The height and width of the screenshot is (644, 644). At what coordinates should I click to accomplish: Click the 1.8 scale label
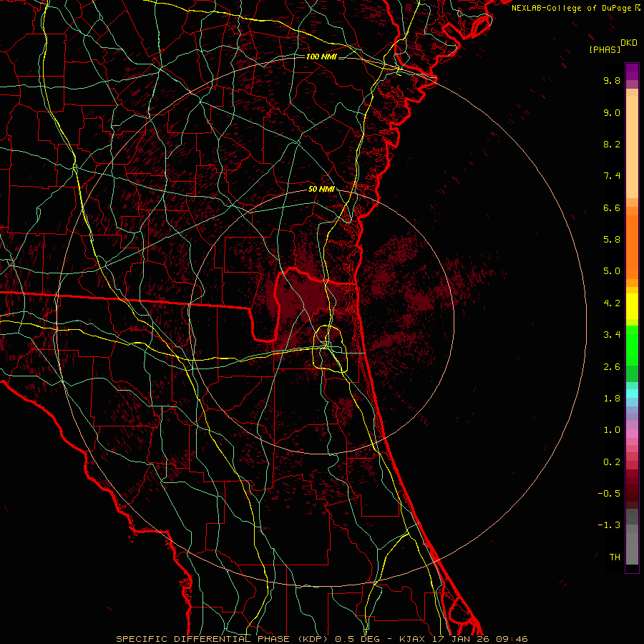click(612, 399)
